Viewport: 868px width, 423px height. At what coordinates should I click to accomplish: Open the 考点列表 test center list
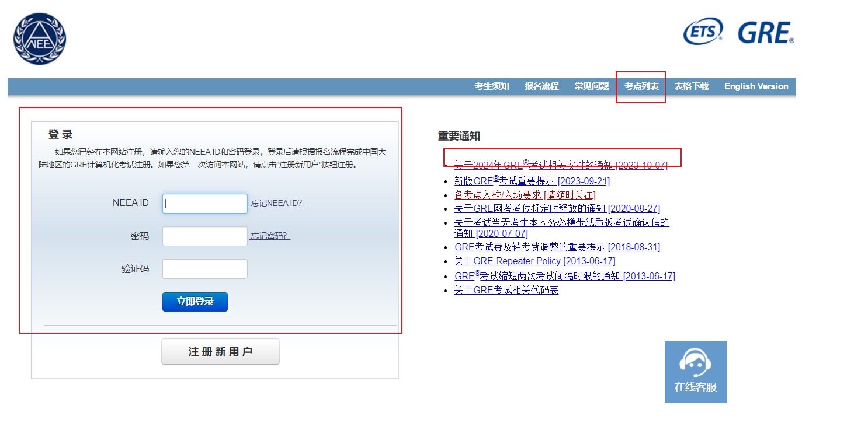(x=641, y=86)
